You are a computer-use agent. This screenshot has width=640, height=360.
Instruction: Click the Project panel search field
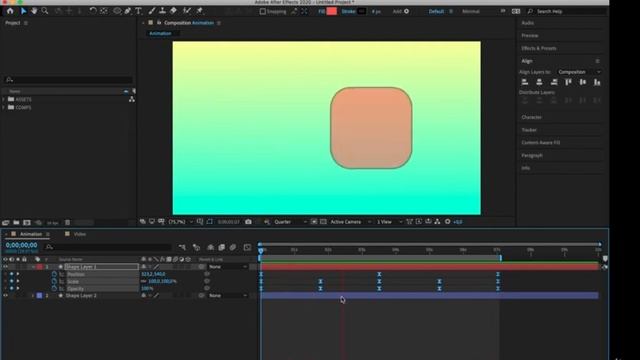tap(68, 80)
